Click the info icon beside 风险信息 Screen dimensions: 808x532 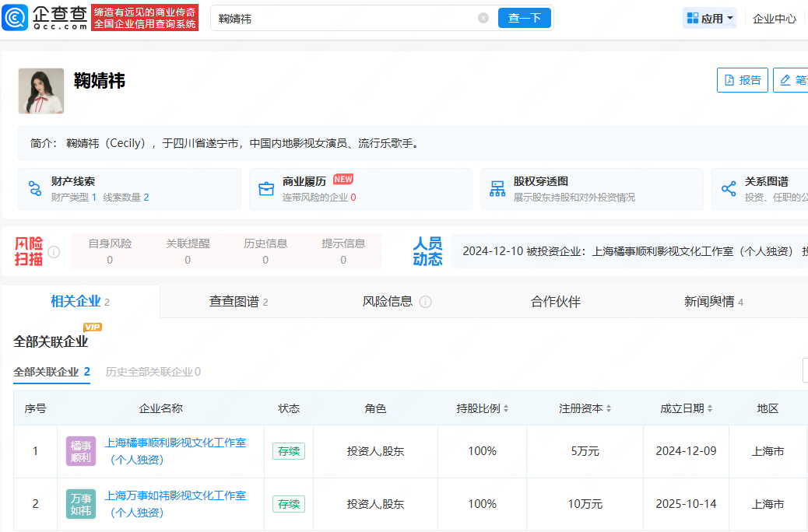pyautogui.click(x=426, y=302)
